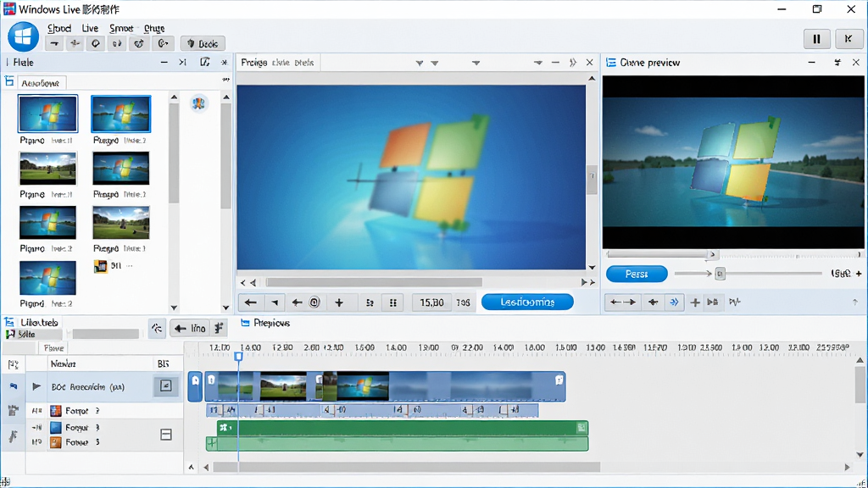
Task: Click the blue playhead marker on the ruler
Action: (x=238, y=357)
